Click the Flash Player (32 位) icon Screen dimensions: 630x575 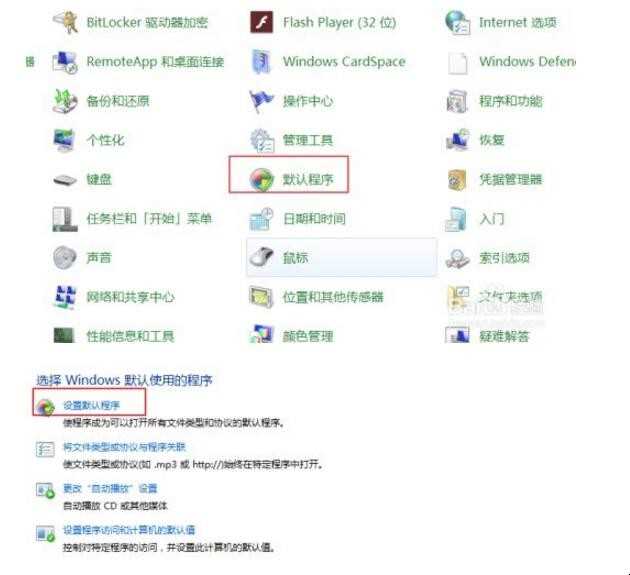click(262, 22)
